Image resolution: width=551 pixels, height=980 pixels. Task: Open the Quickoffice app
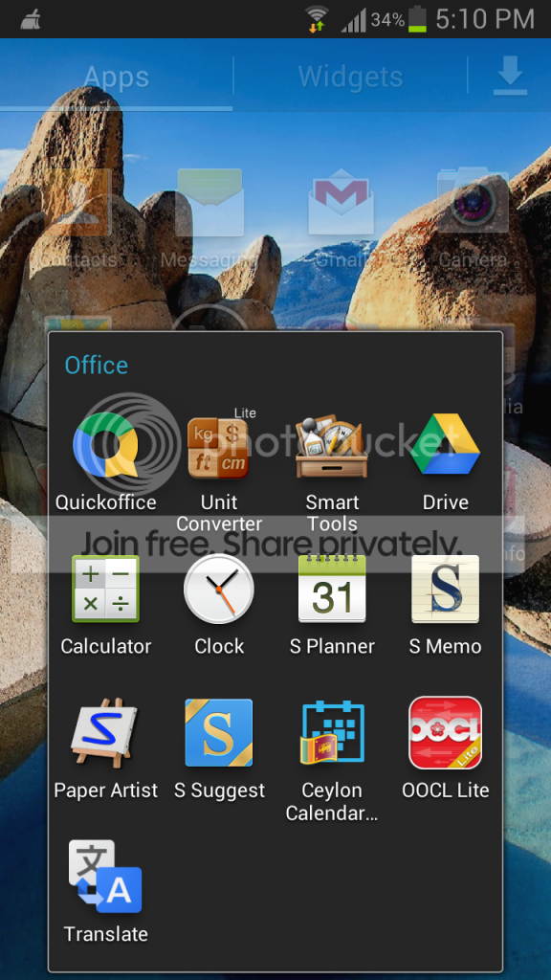tap(105, 445)
